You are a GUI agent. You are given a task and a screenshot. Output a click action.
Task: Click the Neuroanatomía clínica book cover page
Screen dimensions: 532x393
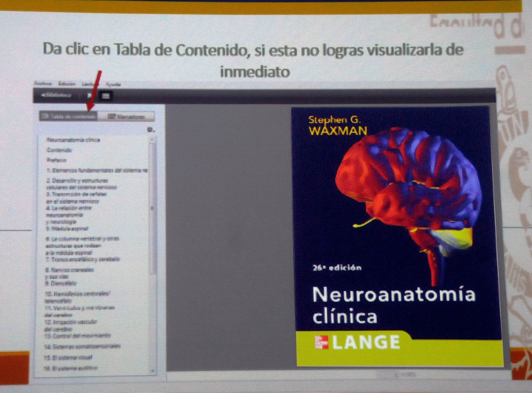[398, 237]
